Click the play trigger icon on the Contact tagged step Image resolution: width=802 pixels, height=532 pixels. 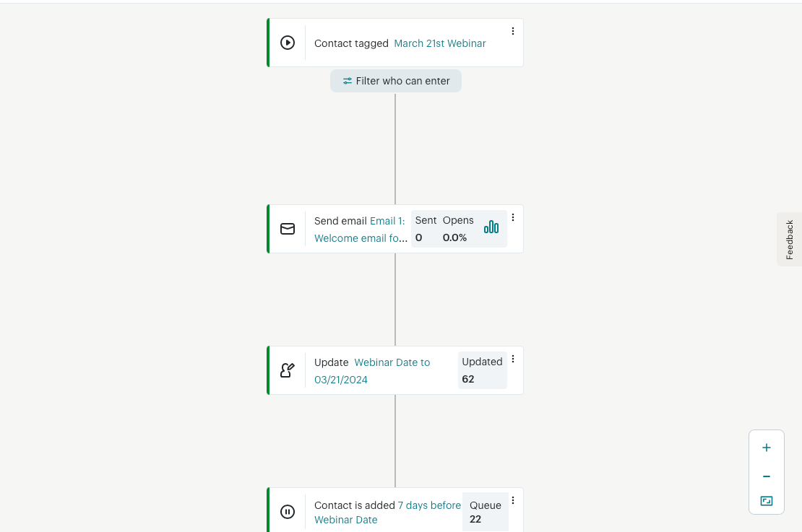click(x=288, y=43)
